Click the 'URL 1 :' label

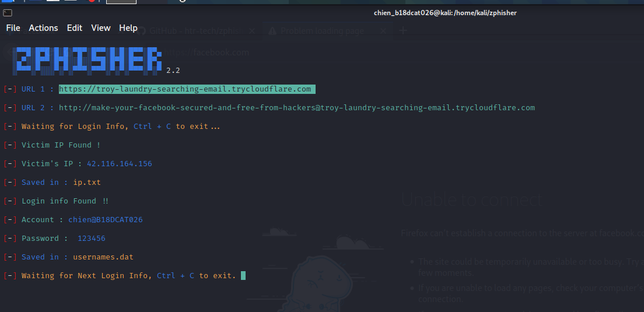[38, 89]
